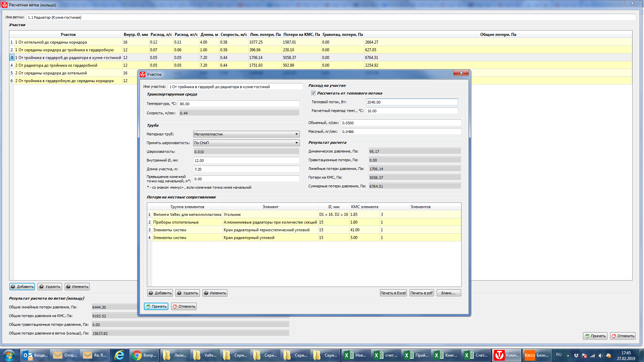Open the Valte... folder taskbar item
This screenshot has height=362, width=644.
(204, 355)
